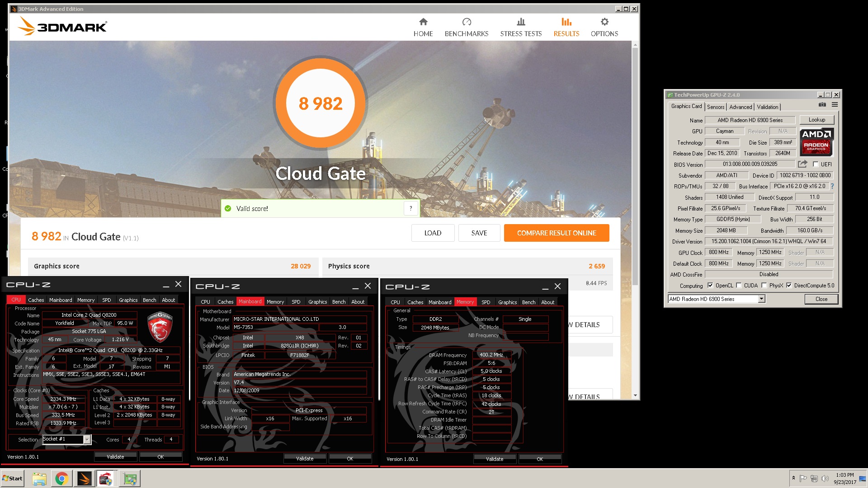The width and height of the screenshot is (868, 488).
Task: Open the GPU selection dropdown in GPU-Z
Action: coord(762,299)
